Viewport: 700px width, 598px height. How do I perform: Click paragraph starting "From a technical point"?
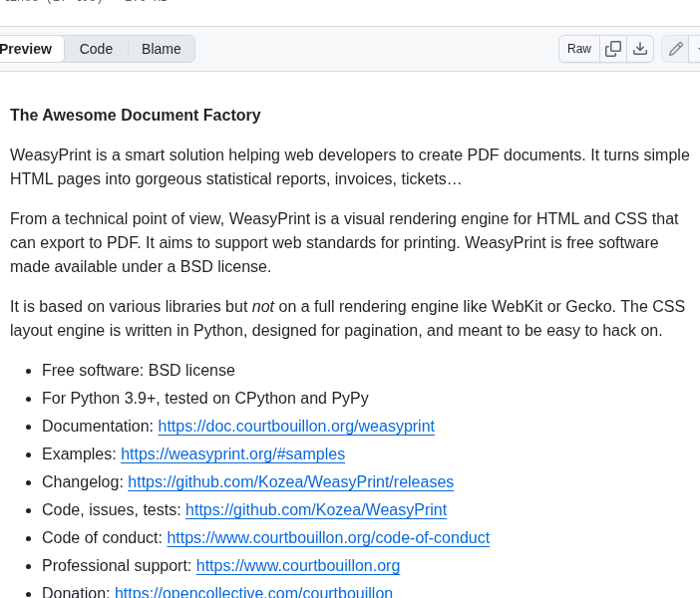click(344, 242)
